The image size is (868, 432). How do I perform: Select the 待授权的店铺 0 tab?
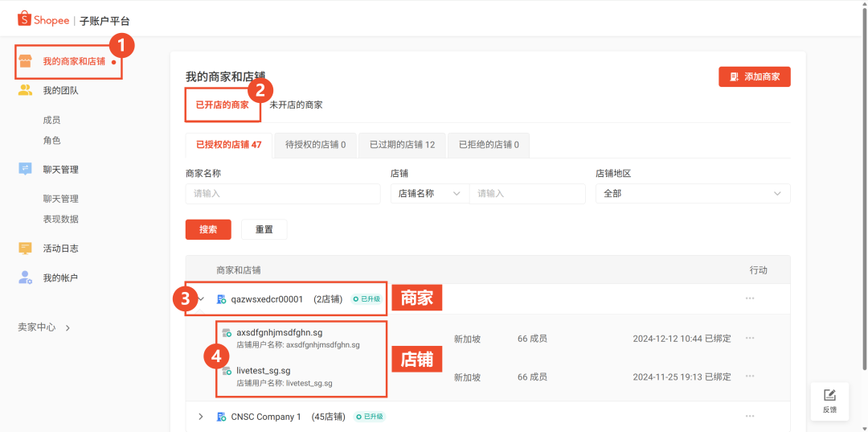pyautogui.click(x=316, y=145)
